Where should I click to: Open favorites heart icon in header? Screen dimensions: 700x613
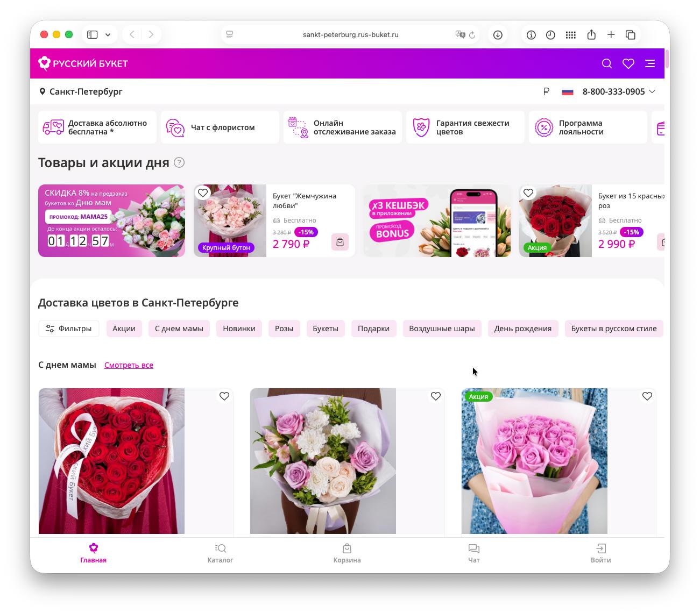(628, 63)
